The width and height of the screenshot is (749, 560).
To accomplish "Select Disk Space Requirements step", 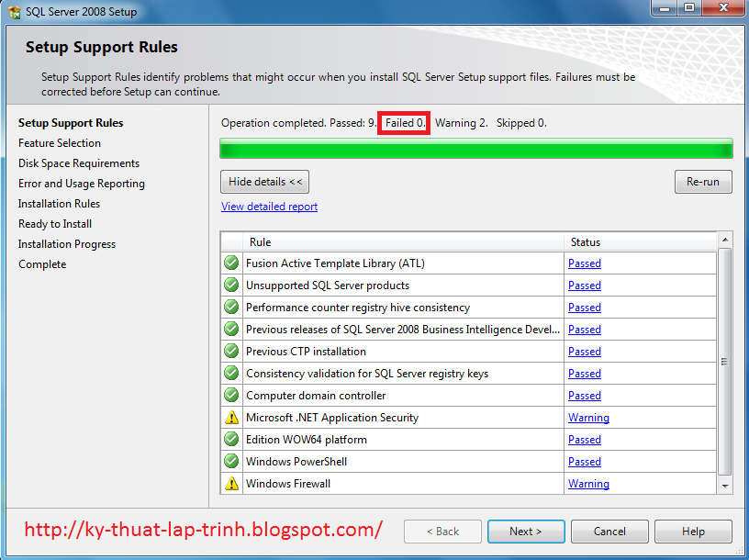I will pyautogui.click(x=79, y=163).
